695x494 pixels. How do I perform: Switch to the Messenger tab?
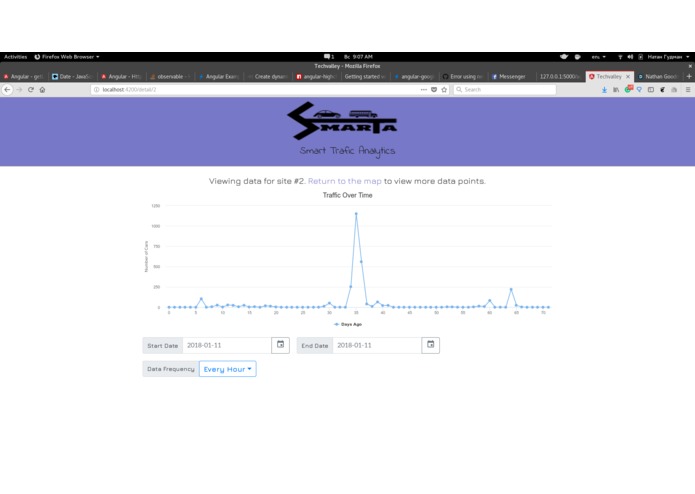click(x=511, y=77)
